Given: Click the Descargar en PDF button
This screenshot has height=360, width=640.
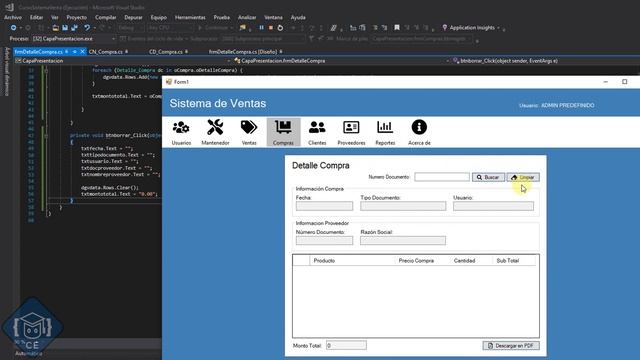Looking at the screenshot, I should point(511,346).
